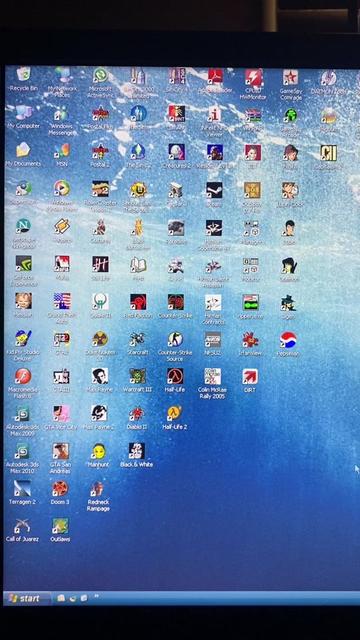This screenshot has width=360, height=640.
Task: Launch the Warcraft III shortcut
Action: (x=138, y=376)
